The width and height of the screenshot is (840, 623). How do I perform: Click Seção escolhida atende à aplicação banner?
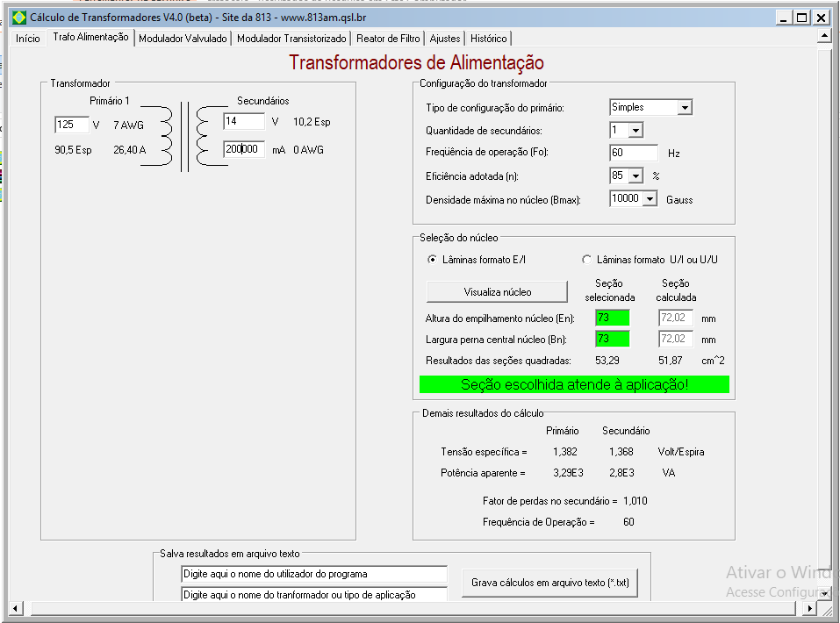click(x=574, y=384)
